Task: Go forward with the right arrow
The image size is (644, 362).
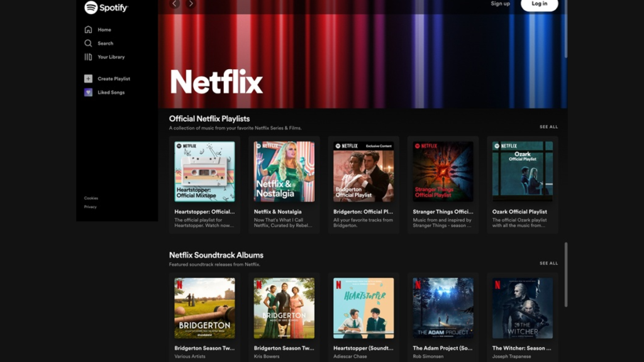Action: coord(191,4)
